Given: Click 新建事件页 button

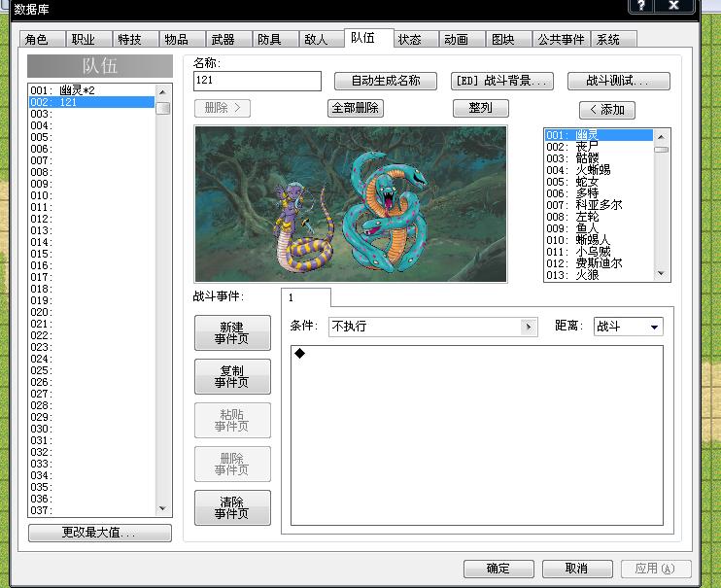Looking at the screenshot, I should (232, 332).
